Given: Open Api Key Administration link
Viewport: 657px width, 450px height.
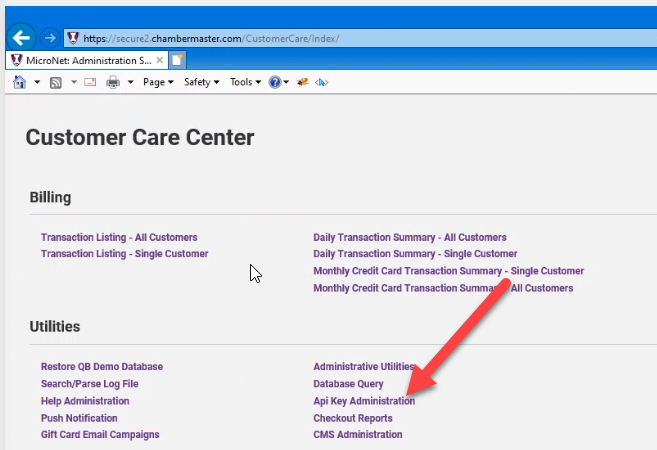Looking at the screenshot, I should [364, 401].
